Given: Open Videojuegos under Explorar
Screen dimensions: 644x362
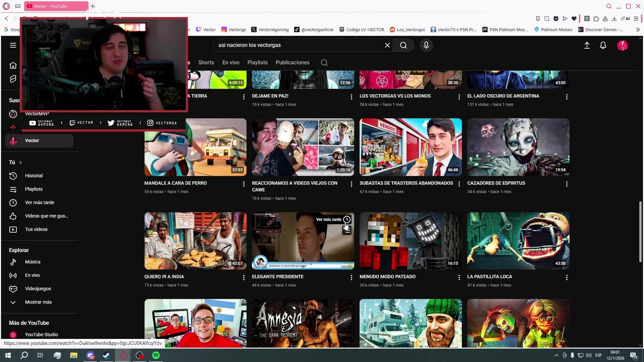Looking at the screenshot, I should pyautogui.click(x=38, y=289).
